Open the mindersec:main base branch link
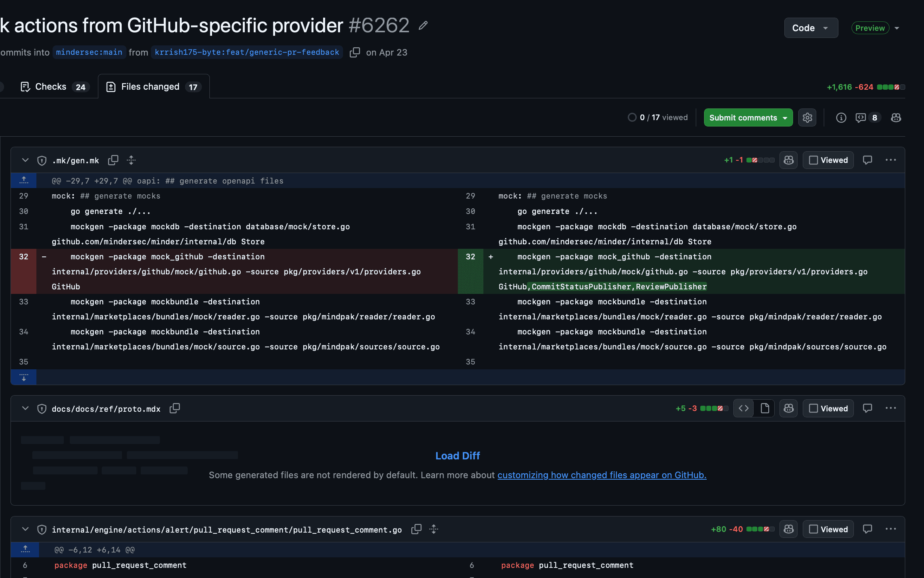924x578 pixels. point(89,53)
